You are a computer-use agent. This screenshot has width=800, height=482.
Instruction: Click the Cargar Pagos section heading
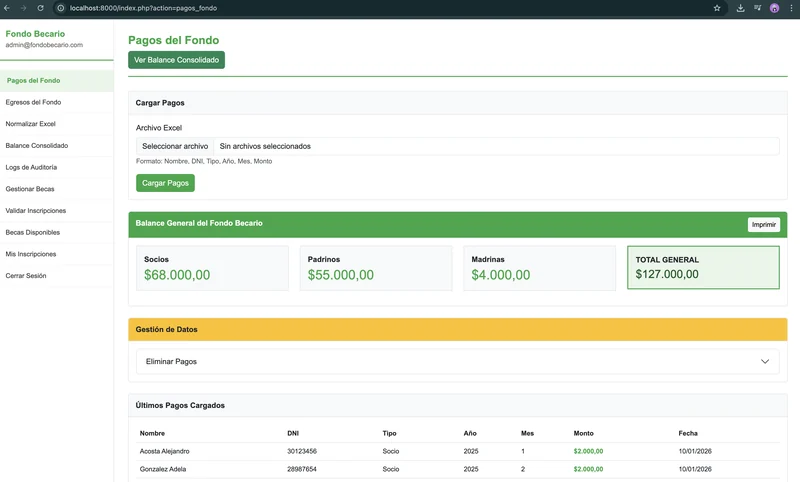pyautogui.click(x=160, y=103)
